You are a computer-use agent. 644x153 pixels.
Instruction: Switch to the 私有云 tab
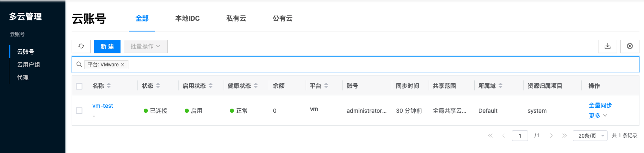point(236,19)
